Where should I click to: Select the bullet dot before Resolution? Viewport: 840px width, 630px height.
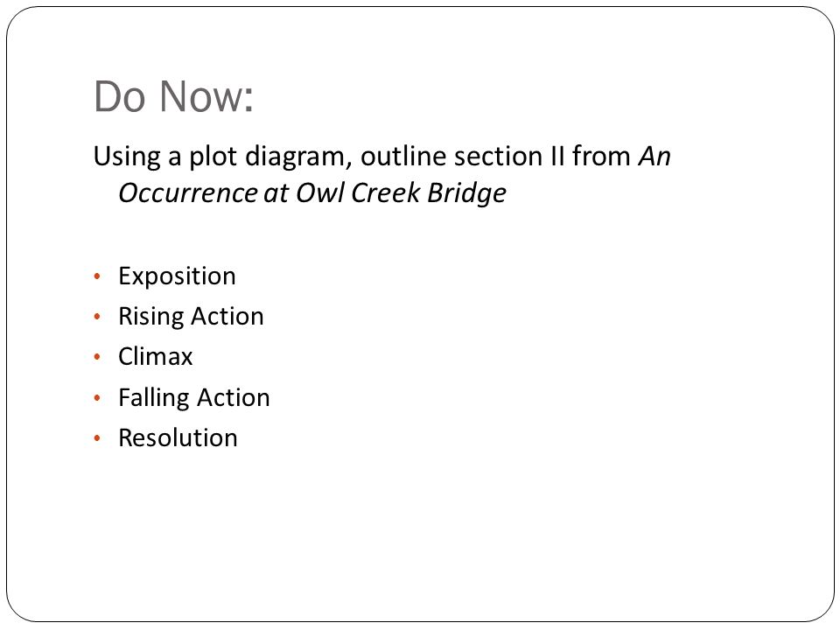(x=97, y=438)
